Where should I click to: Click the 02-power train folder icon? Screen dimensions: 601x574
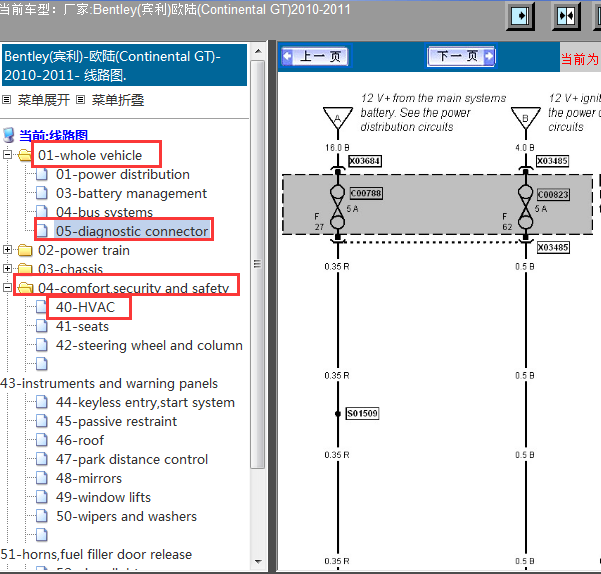[25, 250]
